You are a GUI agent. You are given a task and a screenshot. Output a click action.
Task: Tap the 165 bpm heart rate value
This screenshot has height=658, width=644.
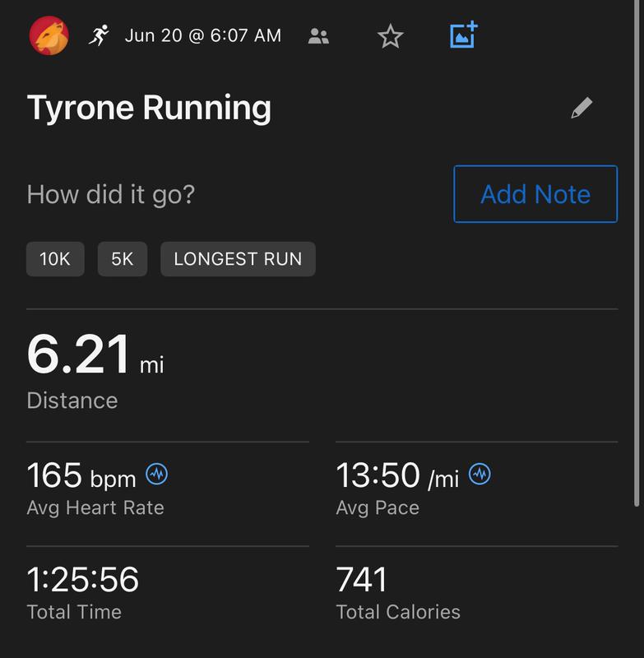(x=83, y=475)
